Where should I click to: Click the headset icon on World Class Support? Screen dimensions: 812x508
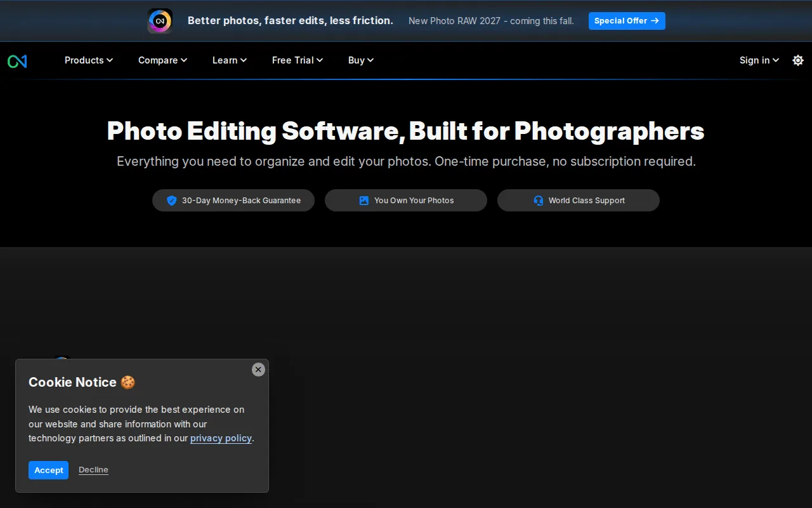click(x=539, y=201)
